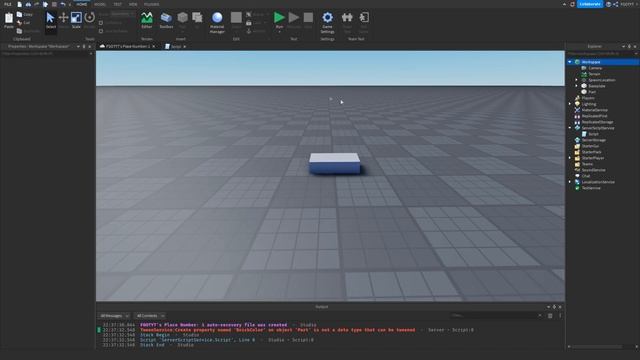
Task: Expand the Lighting node
Action: click(570, 104)
